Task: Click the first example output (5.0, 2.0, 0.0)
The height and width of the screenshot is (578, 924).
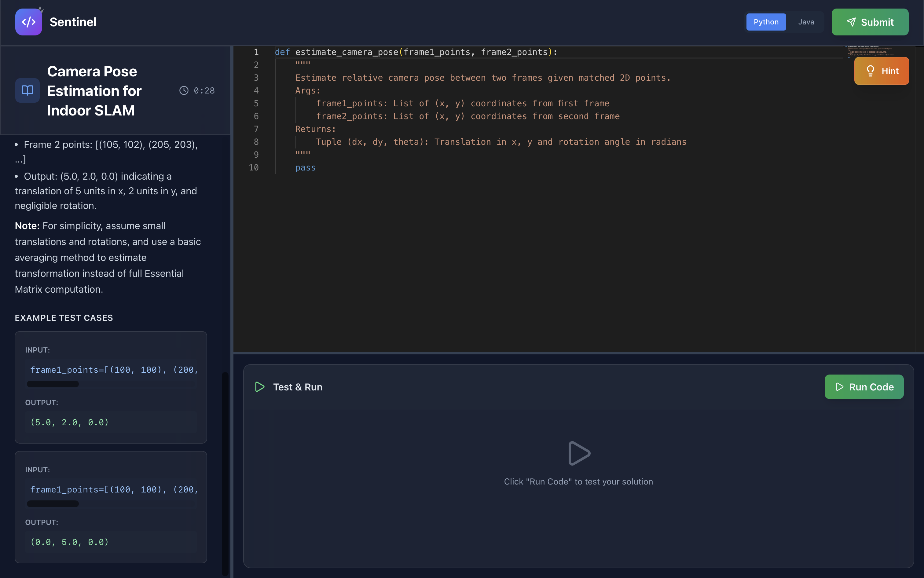Action: click(x=70, y=423)
